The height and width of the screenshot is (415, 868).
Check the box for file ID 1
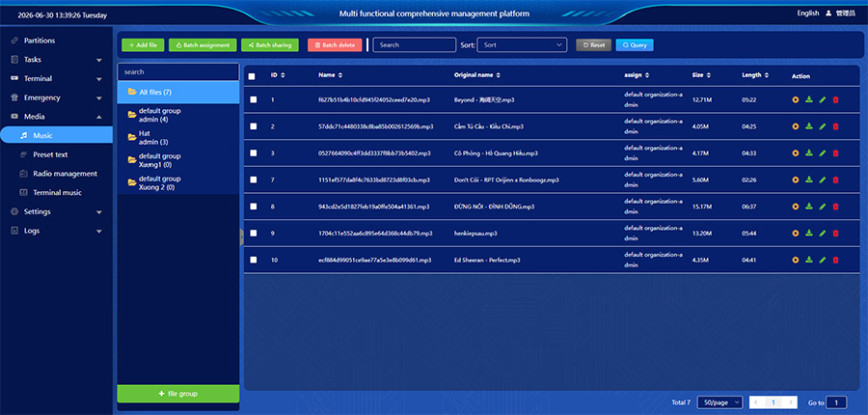(253, 99)
